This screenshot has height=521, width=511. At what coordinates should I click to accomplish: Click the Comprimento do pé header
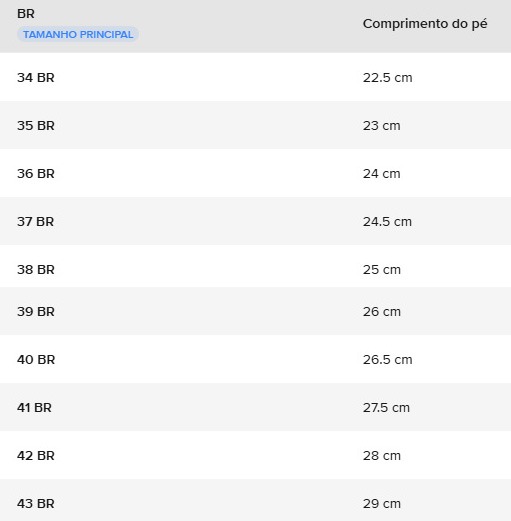point(425,24)
